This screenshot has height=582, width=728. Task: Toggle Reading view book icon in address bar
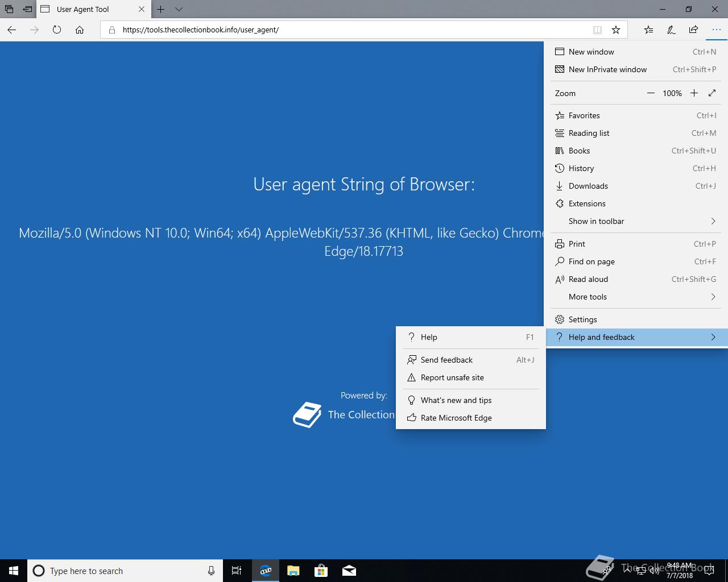click(x=597, y=30)
